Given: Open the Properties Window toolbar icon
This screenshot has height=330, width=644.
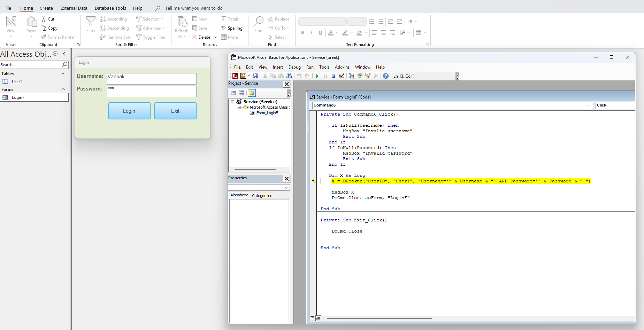Looking at the screenshot, I should 359,76.
